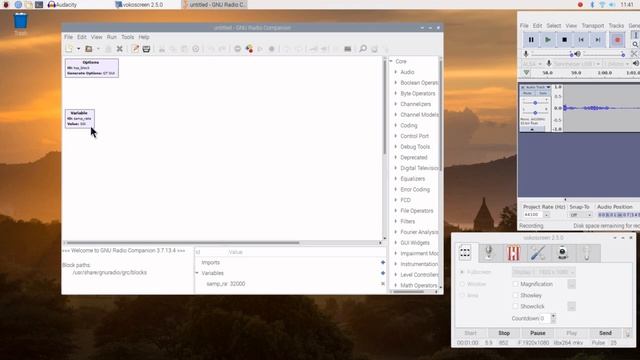Viewport: 640px width, 360px height.
Task: Click the Audacity track pan slider
Action: [x=535, y=112]
